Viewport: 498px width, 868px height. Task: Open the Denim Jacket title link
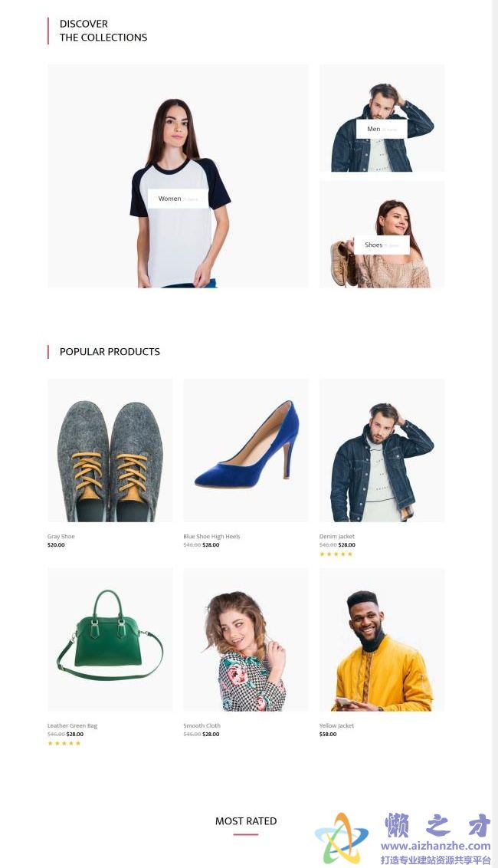coord(337,537)
